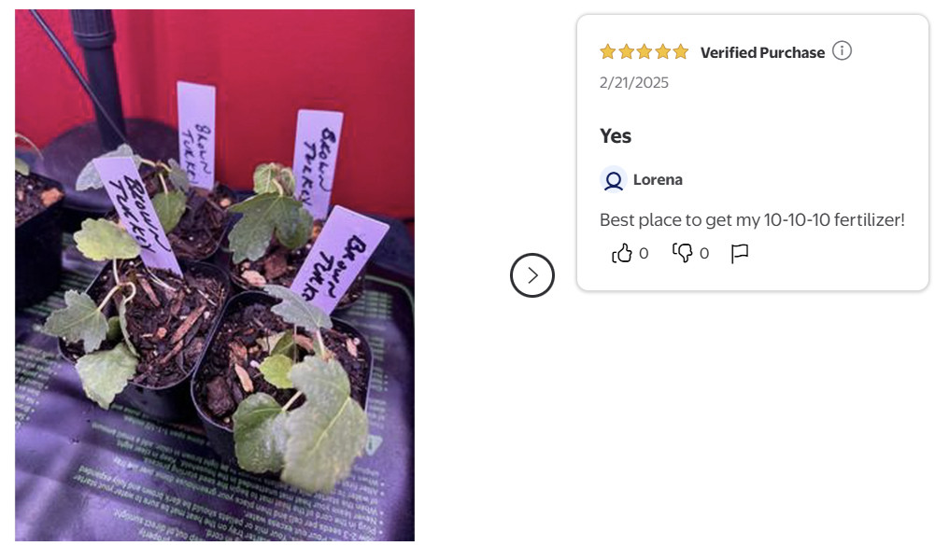Click Lorena's profile avatar icon
935x560 pixels.
point(613,179)
